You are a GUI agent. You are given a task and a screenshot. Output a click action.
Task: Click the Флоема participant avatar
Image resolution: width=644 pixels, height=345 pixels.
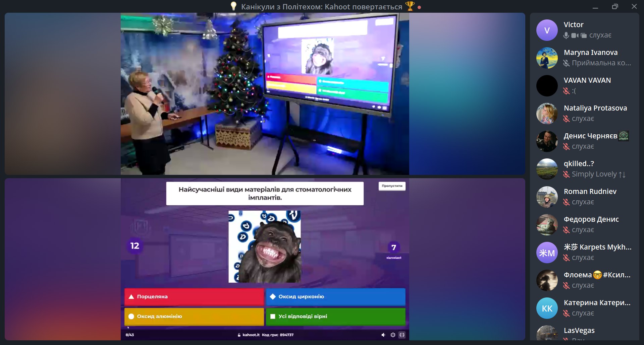[x=547, y=280]
